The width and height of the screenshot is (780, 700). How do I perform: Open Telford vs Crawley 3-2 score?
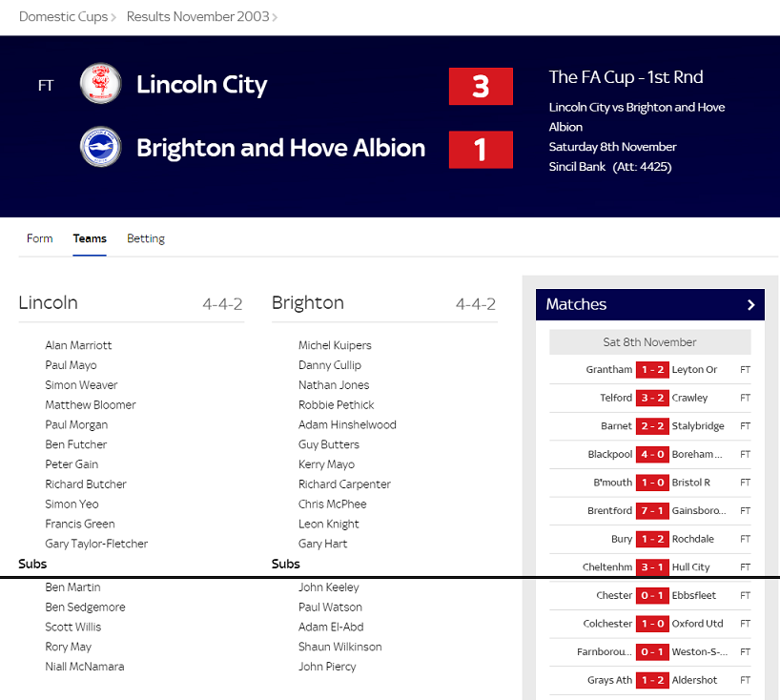652,398
